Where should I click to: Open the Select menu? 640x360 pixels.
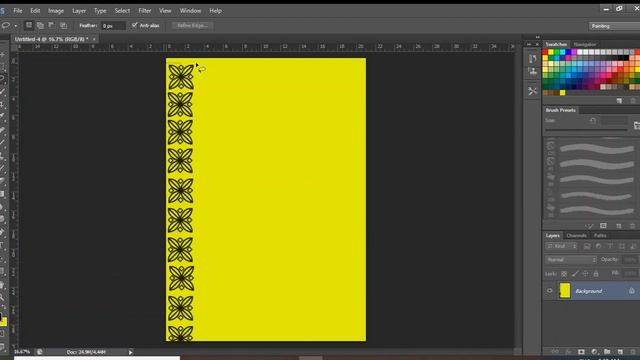point(122,11)
